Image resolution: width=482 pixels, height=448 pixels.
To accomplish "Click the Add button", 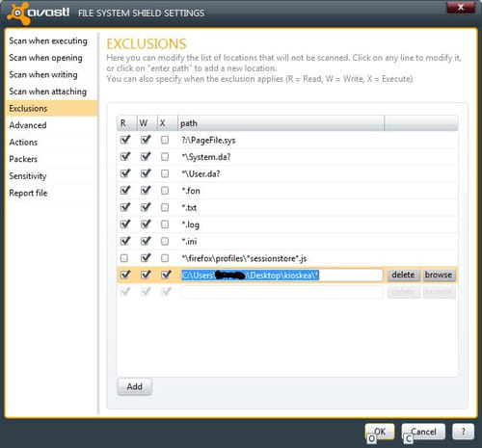I will point(134,386).
